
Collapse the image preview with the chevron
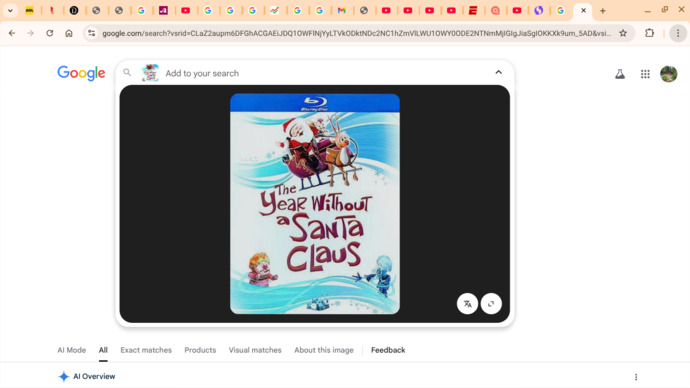(498, 72)
